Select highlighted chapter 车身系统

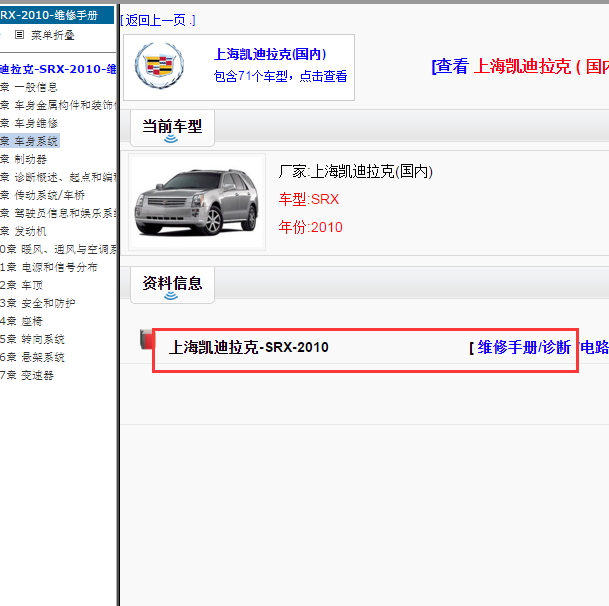(x=30, y=141)
